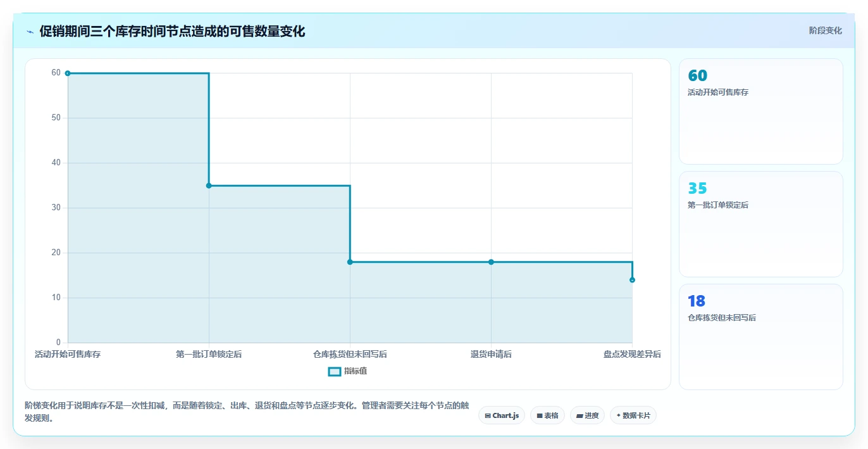868x449 pixels.
Task: Click the 阶梯变化 description paragraph
Action: [x=247, y=412]
